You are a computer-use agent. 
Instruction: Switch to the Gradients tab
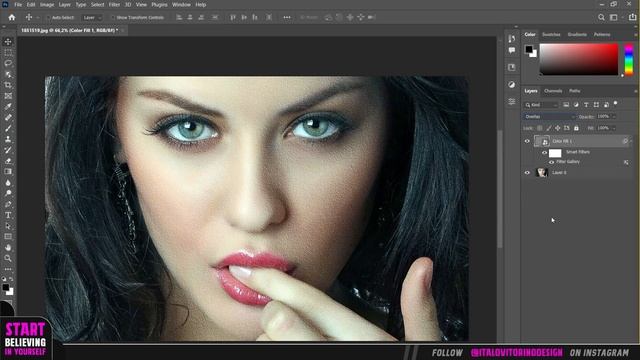[x=577, y=34]
